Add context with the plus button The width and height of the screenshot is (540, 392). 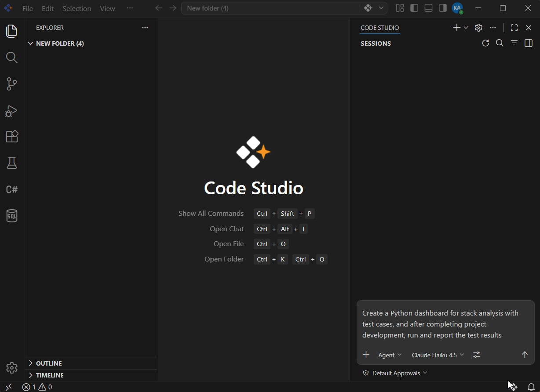[366, 355]
